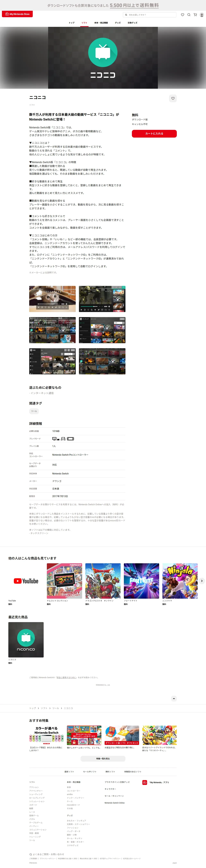Screen dimensions: 206x868
Task: Open 安全に使用するために link
Action: [x=67, y=678]
